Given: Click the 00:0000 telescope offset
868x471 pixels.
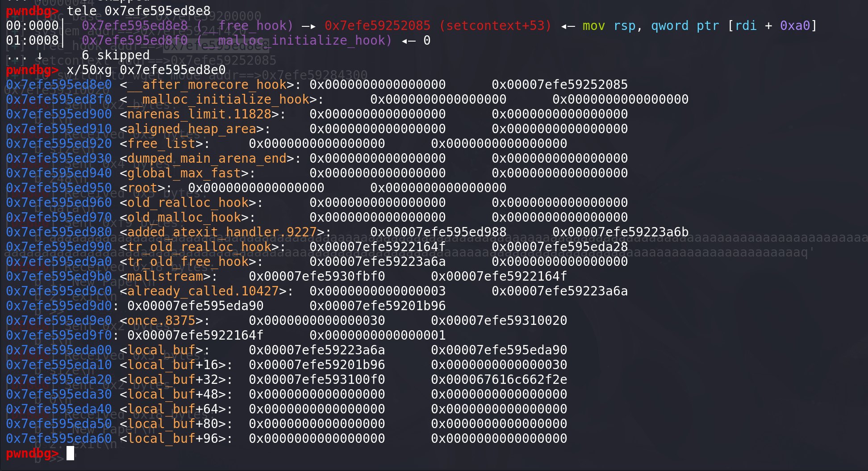Looking at the screenshot, I should 32,25.
